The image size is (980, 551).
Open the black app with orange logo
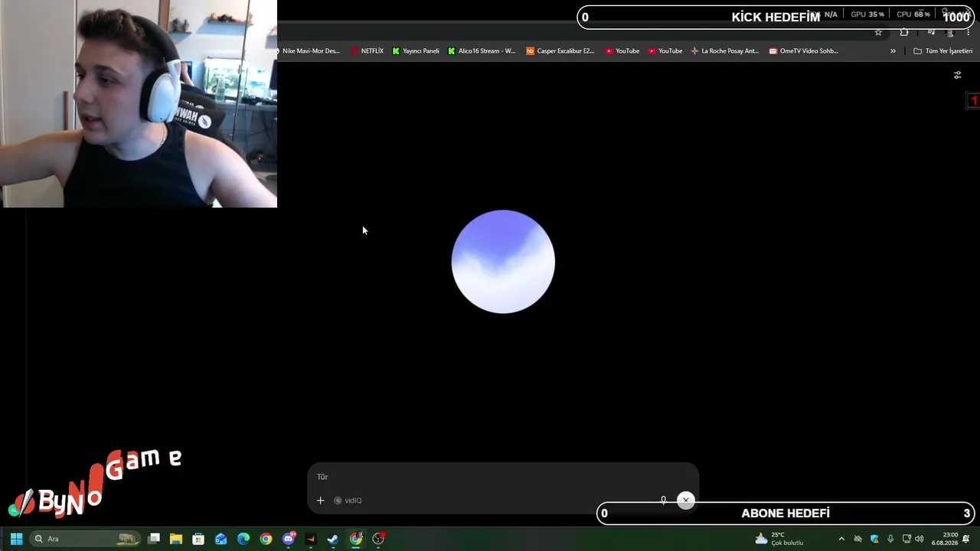pyautogui.click(x=310, y=539)
